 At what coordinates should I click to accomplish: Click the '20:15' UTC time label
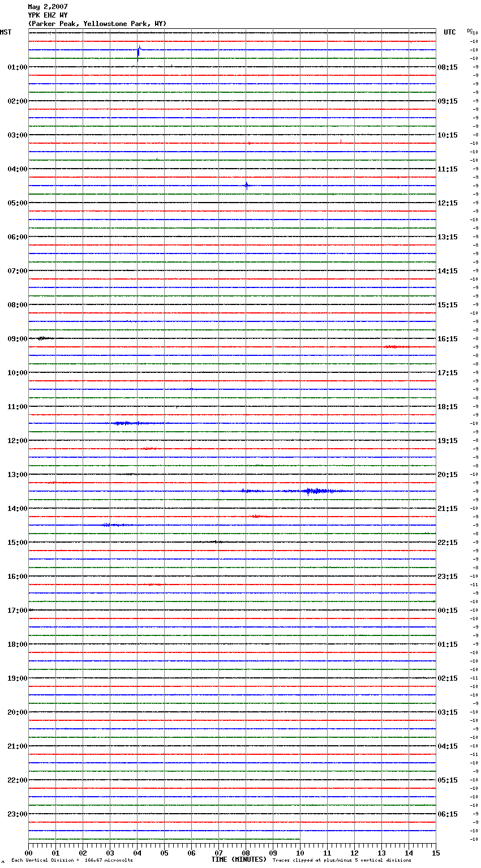click(448, 475)
